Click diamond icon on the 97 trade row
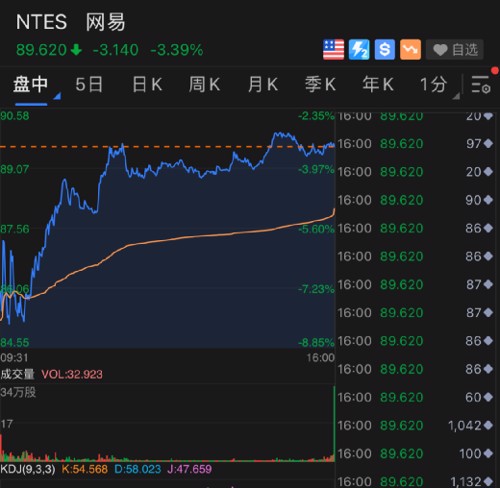The width and height of the screenshot is (500, 488). [x=488, y=143]
